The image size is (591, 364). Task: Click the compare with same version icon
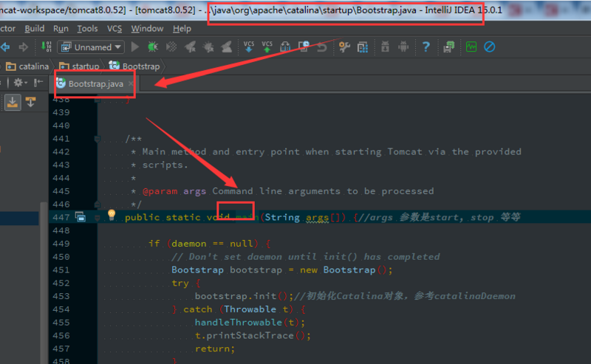(x=285, y=47)
